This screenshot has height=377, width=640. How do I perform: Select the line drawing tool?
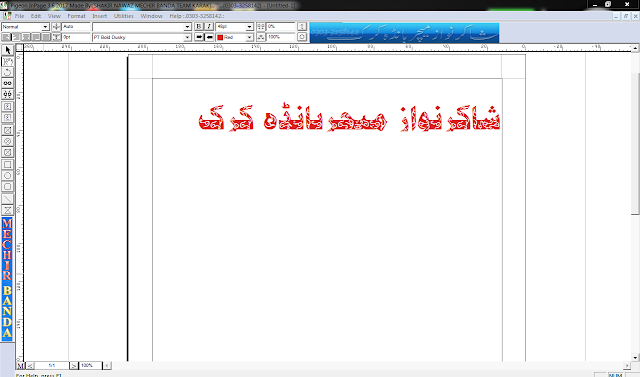[7, 199]
